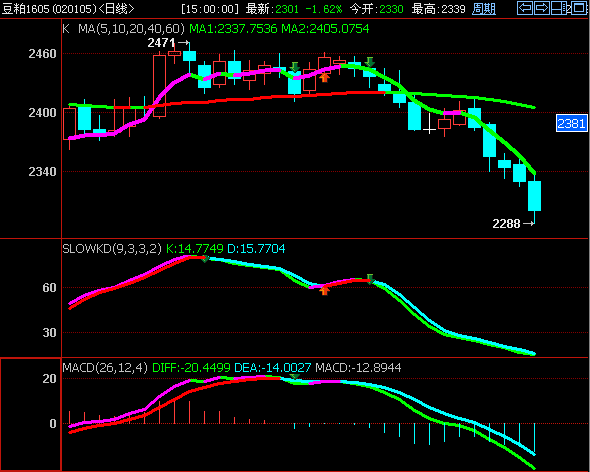Click the 2340 price axis label
This screenshot has height=472, width=590.
click(42, 172)
